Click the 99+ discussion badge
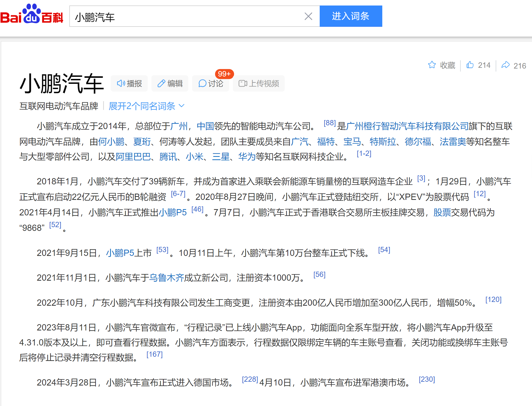532x406 pixels. [x=224, y=74]
